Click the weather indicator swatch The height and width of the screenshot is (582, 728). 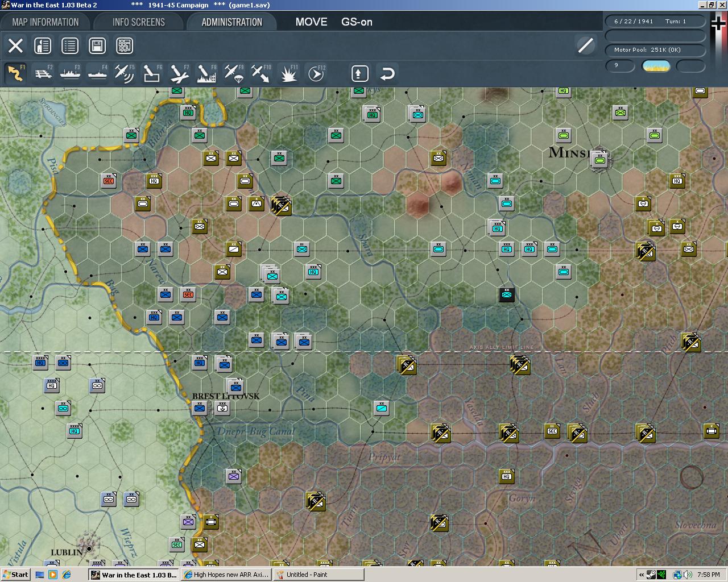(656, 66)
